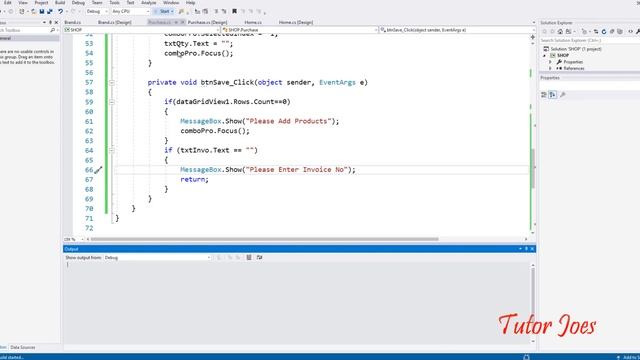Pin the Output panel
Image resolution: width=640 pixels, height=360 pixels.
click(x=526, y=249)
